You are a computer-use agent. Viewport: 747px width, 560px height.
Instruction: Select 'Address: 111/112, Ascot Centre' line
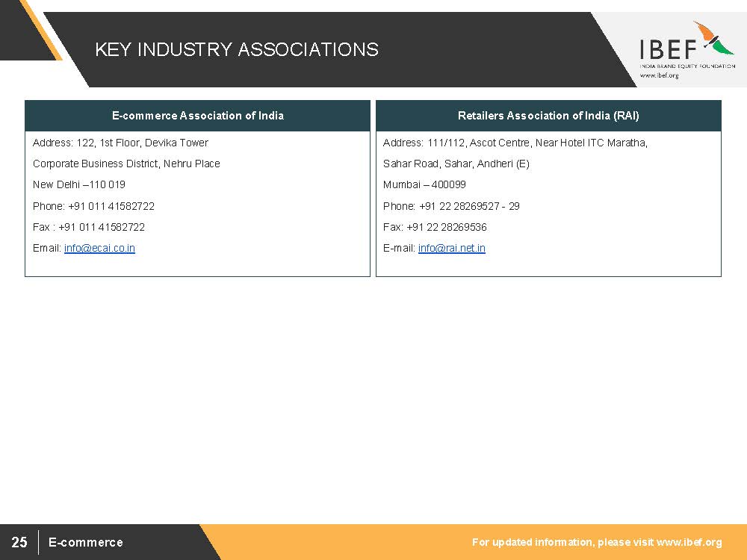tap(515, 143)
